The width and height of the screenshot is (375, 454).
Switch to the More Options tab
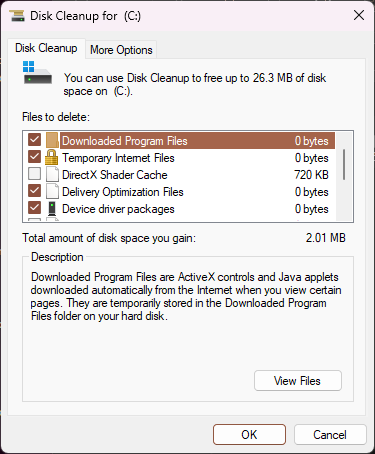coord(121,50)
